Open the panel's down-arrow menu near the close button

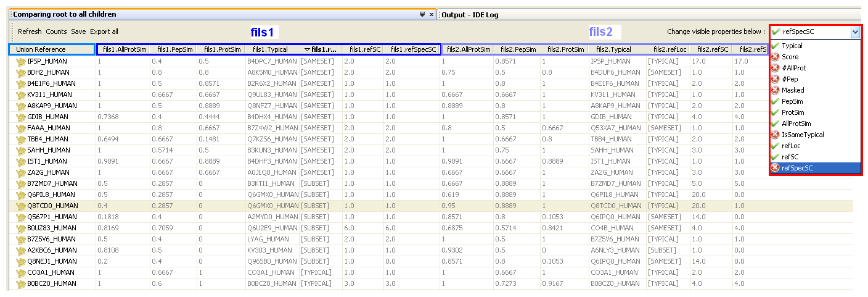422,14
